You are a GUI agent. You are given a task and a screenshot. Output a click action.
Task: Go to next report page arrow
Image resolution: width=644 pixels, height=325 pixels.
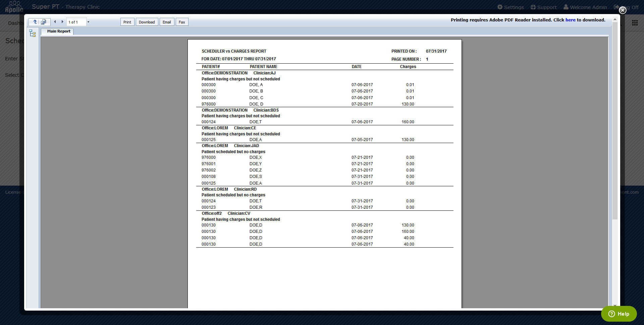62,22
